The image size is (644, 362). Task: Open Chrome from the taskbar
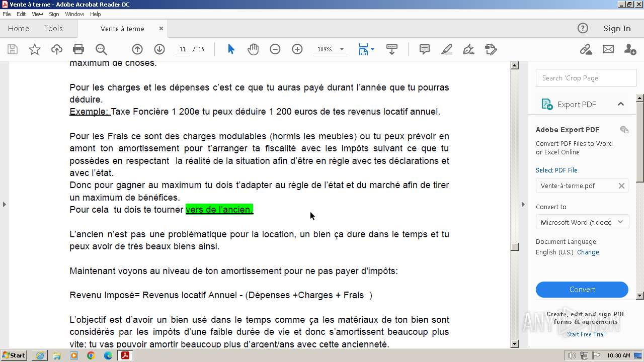click(91, 355)
